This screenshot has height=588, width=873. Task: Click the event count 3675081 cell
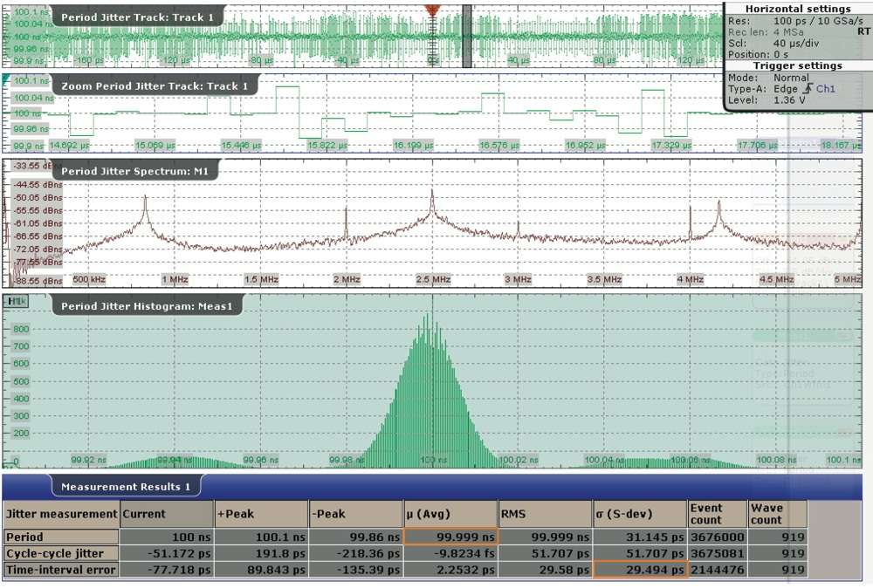(x=717, y=553)
